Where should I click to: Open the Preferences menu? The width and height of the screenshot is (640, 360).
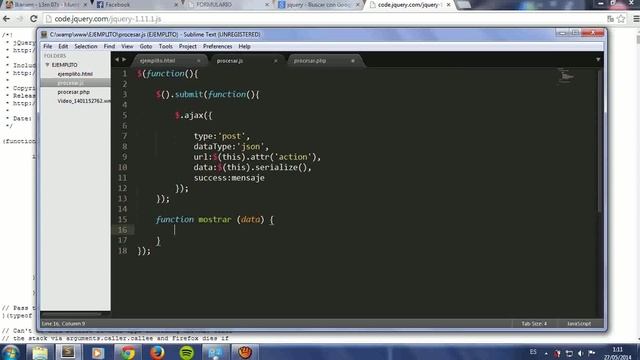[217, 47]
